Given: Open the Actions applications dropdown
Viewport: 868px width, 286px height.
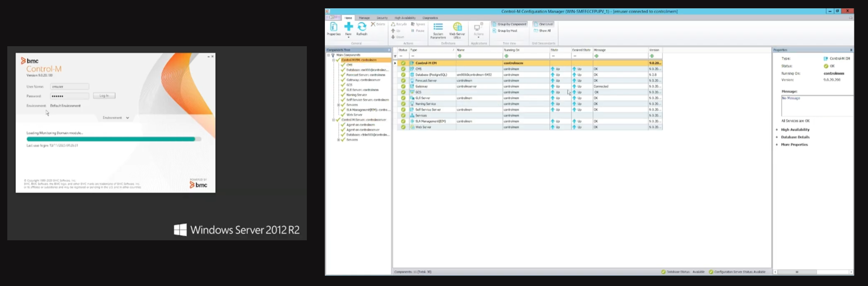Looking at the screenshot, I should pos(478,30).
